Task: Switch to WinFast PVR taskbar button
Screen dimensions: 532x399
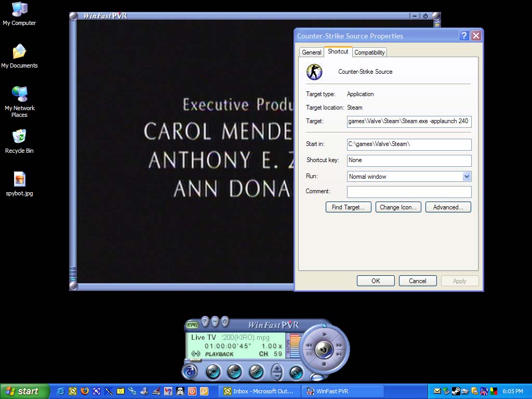Action: pos(343,391)
